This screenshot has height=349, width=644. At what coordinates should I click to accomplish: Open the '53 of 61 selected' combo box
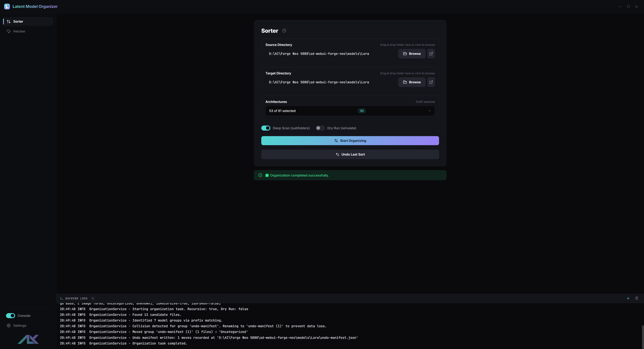tap(350, 111)
